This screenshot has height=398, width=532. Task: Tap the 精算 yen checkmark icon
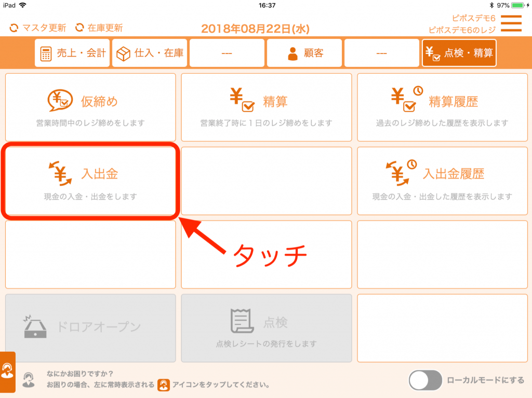242,99
